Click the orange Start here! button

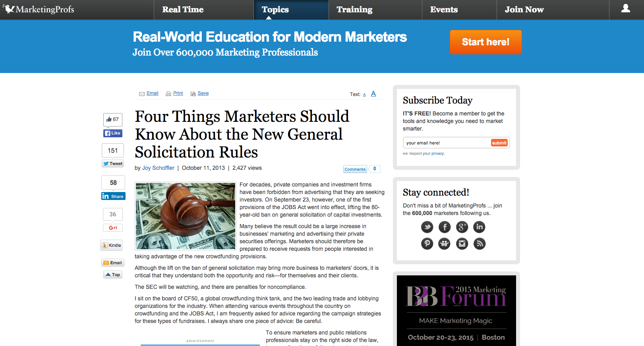pos(485,42)
